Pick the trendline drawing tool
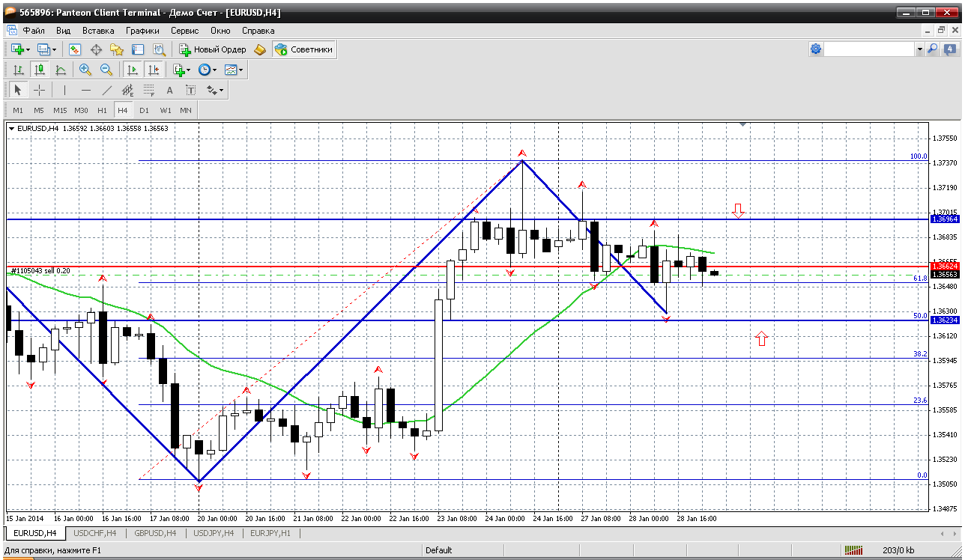 point(107,91)
